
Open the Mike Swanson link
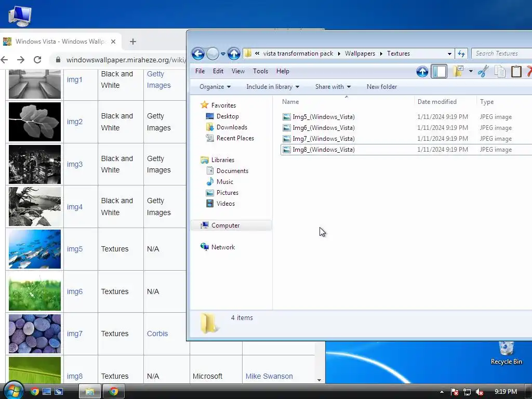(269, 376)
